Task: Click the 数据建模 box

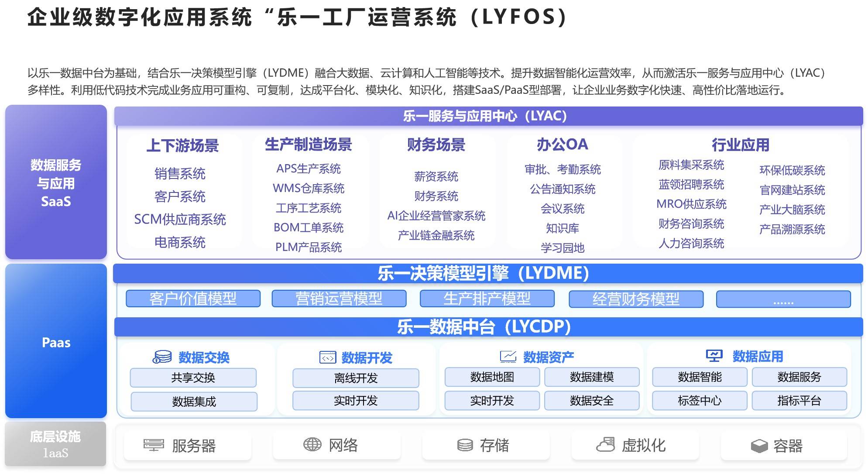Action: [592, 377]
